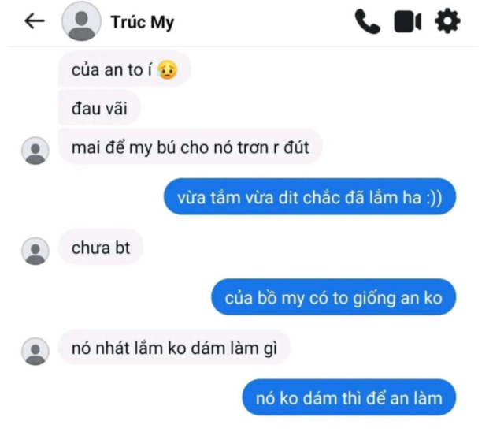Go back using the left arrow
The width and height of the screenshot is (504, 447).
[35, 21]
